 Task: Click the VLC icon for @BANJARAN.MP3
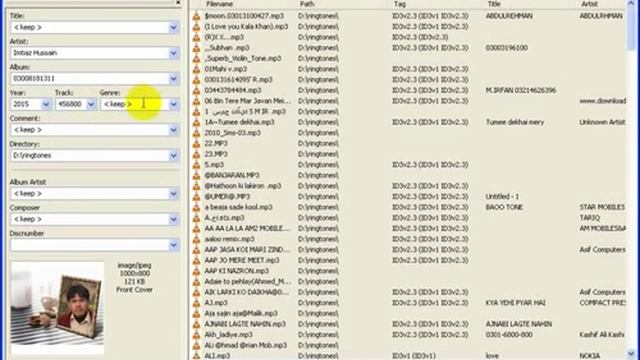(x=196, y=175)
